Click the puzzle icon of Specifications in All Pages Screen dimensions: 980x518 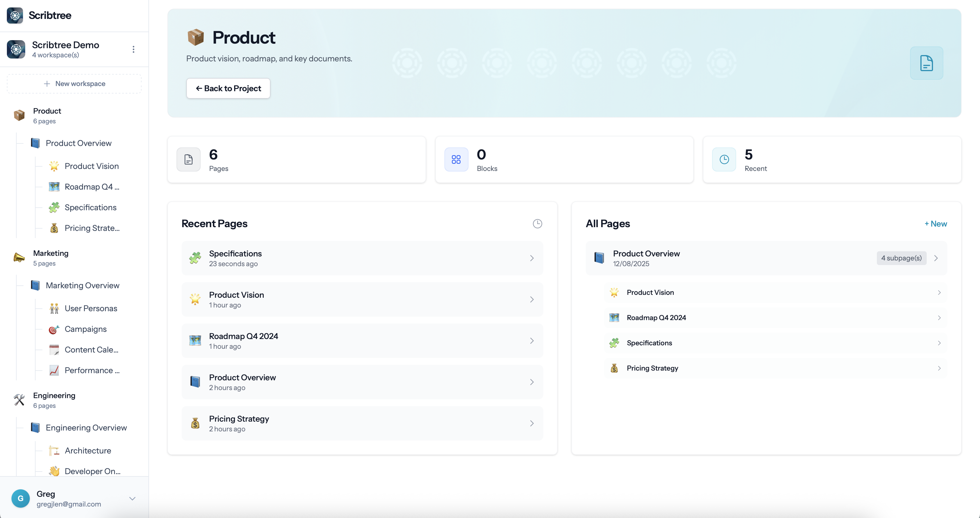(614, 343)
